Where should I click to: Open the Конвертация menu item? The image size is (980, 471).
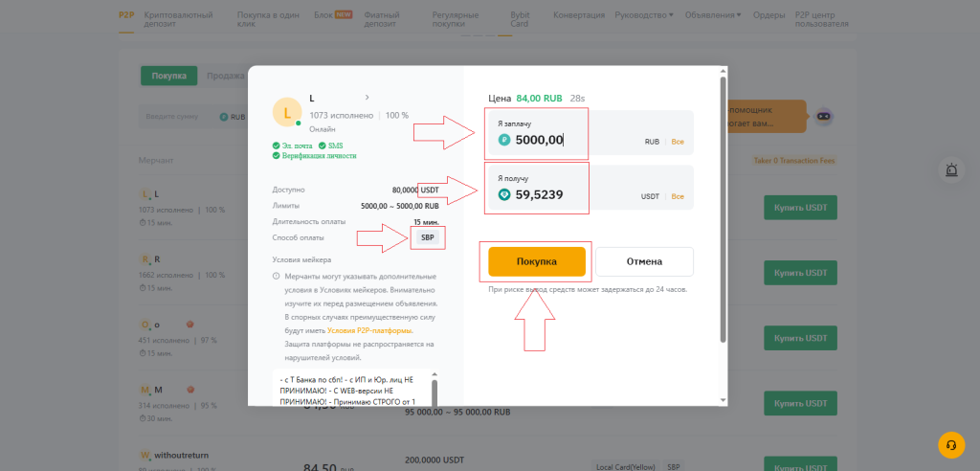click(x=579, y=15)
